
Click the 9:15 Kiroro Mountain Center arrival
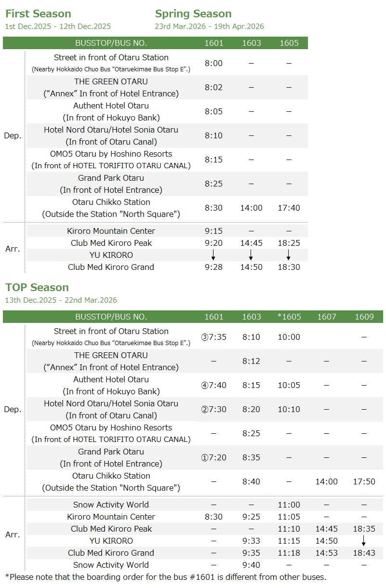(x=213, y=231)
